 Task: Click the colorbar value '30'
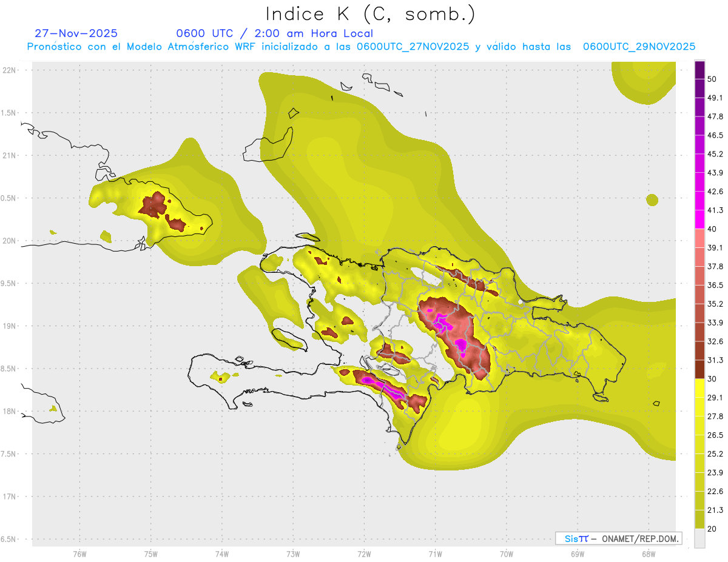[712, 379]
